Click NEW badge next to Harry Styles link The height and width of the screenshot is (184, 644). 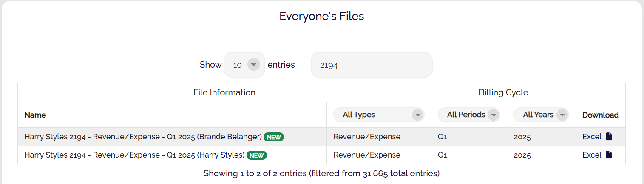tap(256, 155)
